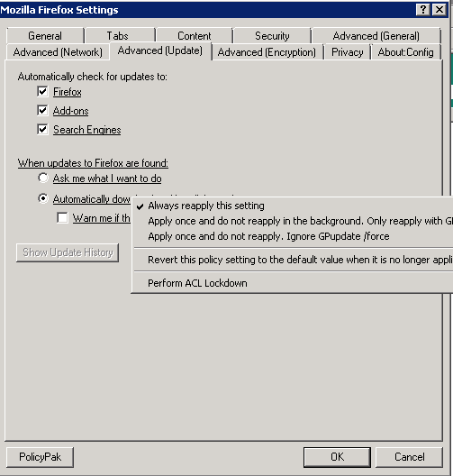Screen dimensions: 453x476
Task: Select Perform ACL Lockdown
Action: pyautogui.click(x=293, y=283)
